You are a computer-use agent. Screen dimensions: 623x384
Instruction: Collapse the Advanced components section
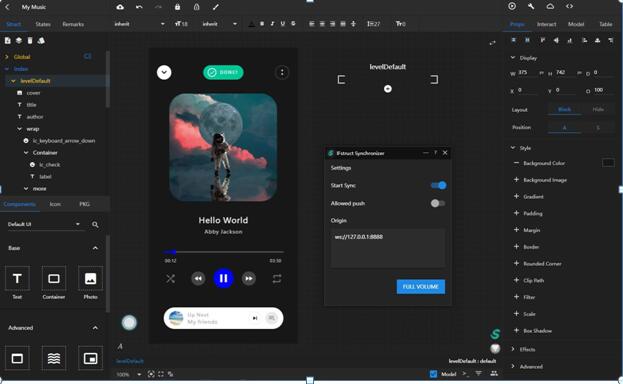95,328
